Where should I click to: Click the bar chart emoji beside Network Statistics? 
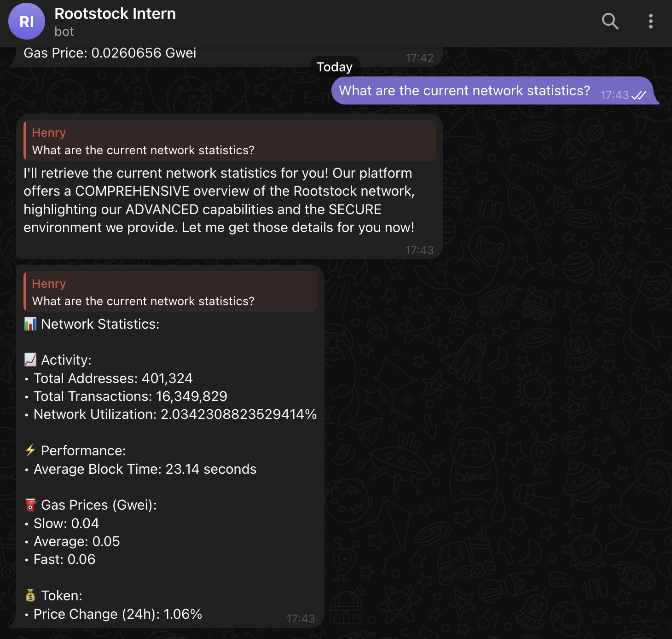coord(30,324)
